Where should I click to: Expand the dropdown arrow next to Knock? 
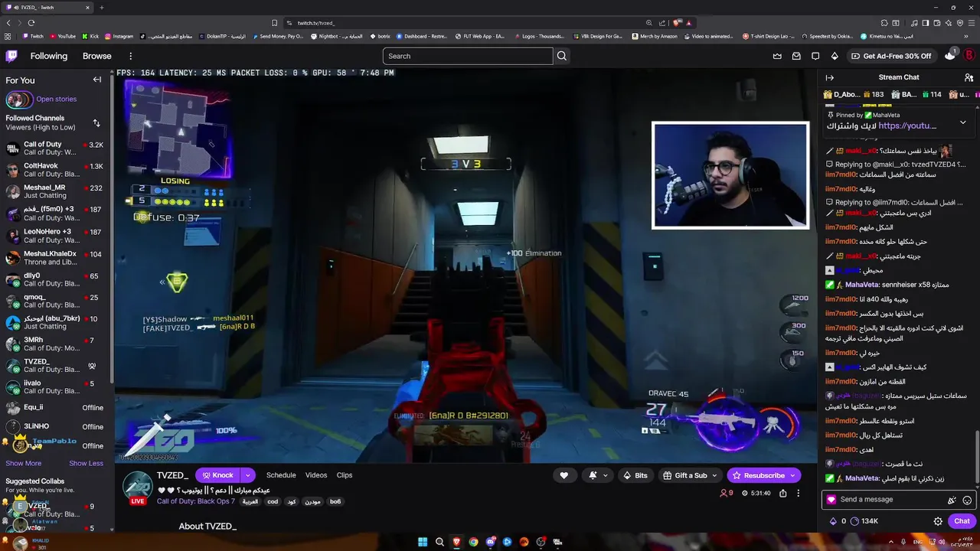247,475
